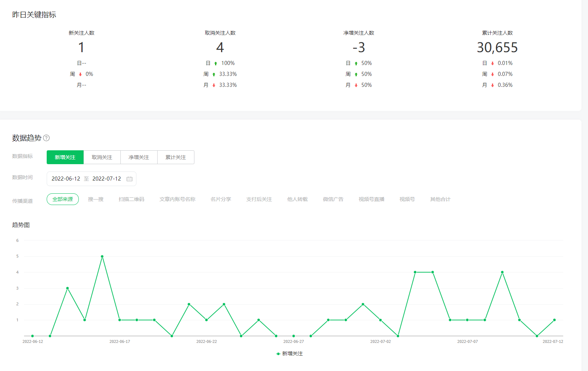This screenshot has height=371, width=588.
Task: Filter by 搜一搜 channel
Action: pos(96,199)
